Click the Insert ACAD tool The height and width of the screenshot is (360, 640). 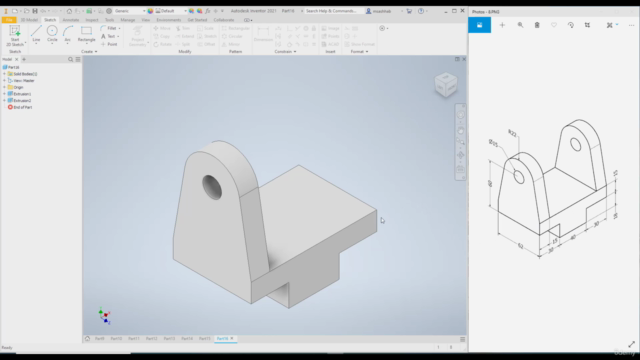(x=330, y=44)
